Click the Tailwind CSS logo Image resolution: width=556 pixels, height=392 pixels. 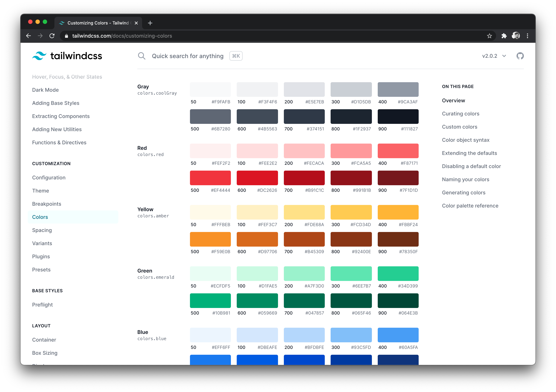[67, 56]
